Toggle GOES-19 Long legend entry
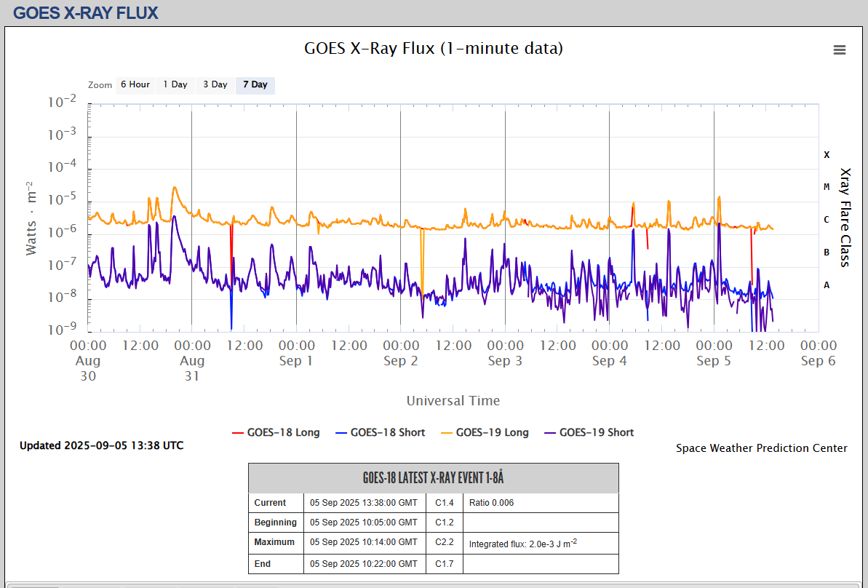This screenshot has width=868, height=588. (492, 432)
